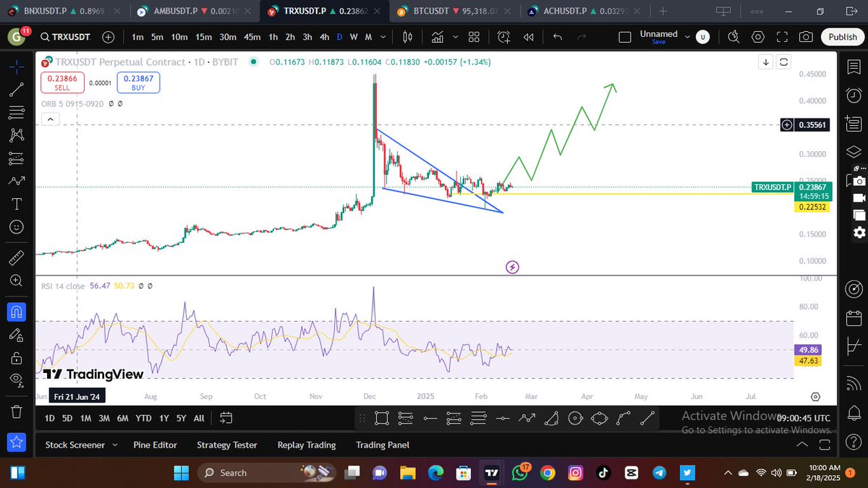Screen dimensions: 868x488
Task: Open Go to date calendar icon
Action: coord(226,418)
